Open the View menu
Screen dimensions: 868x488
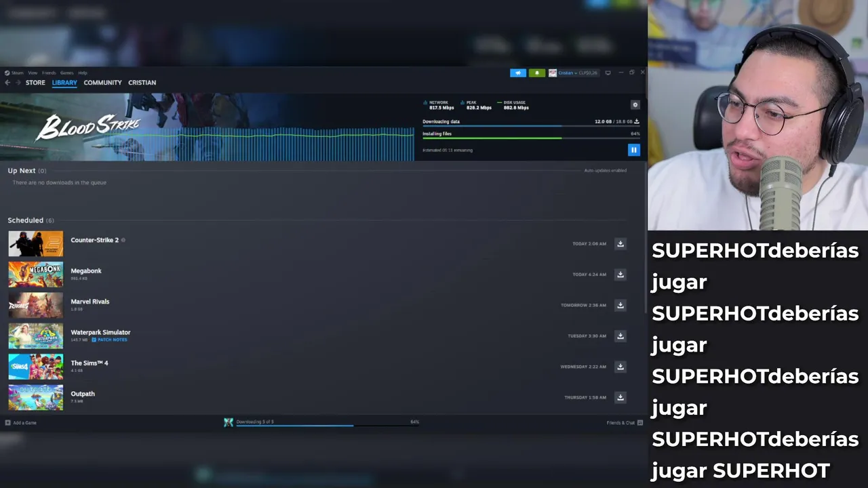tap(33, 73)
